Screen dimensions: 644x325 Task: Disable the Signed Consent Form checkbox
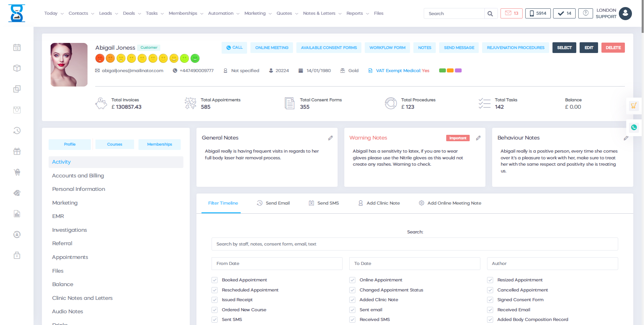[x=490, y=300]
